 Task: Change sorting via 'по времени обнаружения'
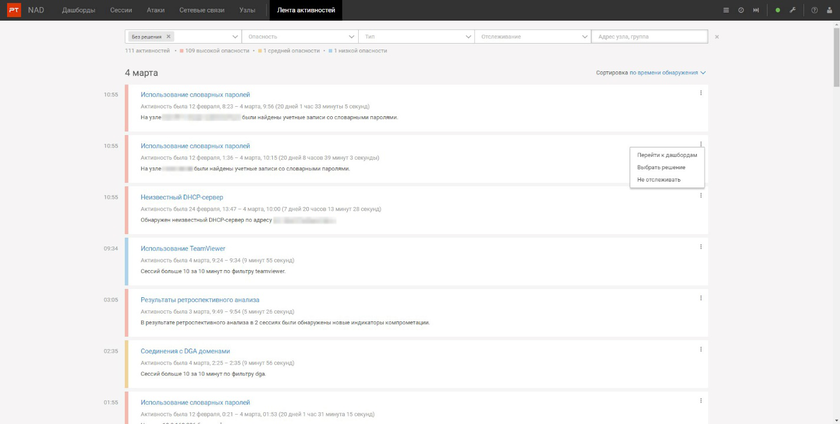667,73
